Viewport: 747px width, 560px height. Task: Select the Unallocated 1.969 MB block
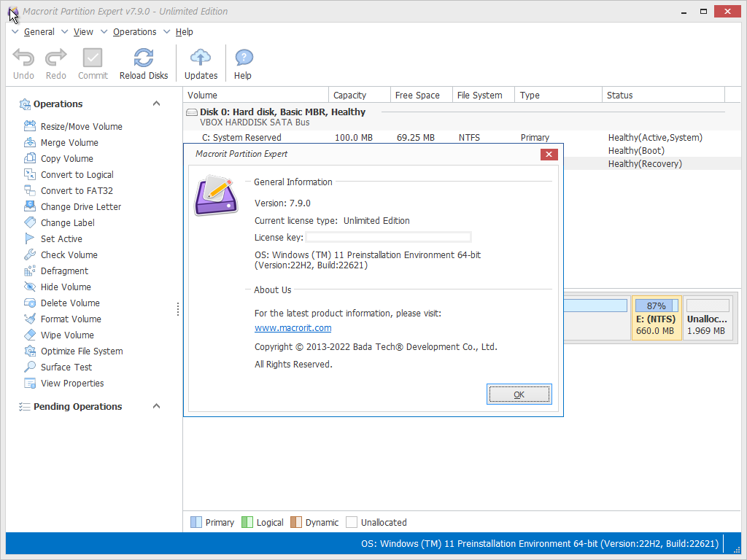(x=708, y=318)
